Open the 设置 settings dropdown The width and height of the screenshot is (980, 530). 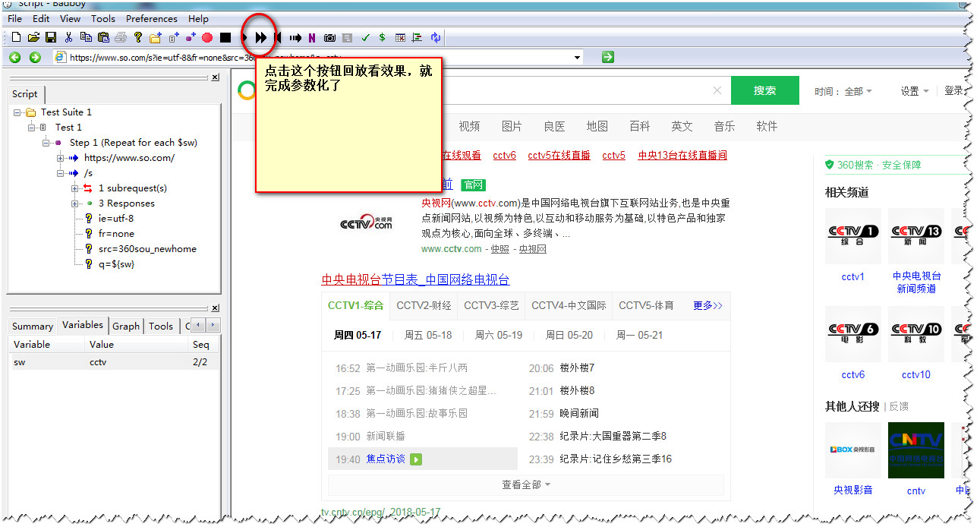pyautogui.click(x=915, y=91)
